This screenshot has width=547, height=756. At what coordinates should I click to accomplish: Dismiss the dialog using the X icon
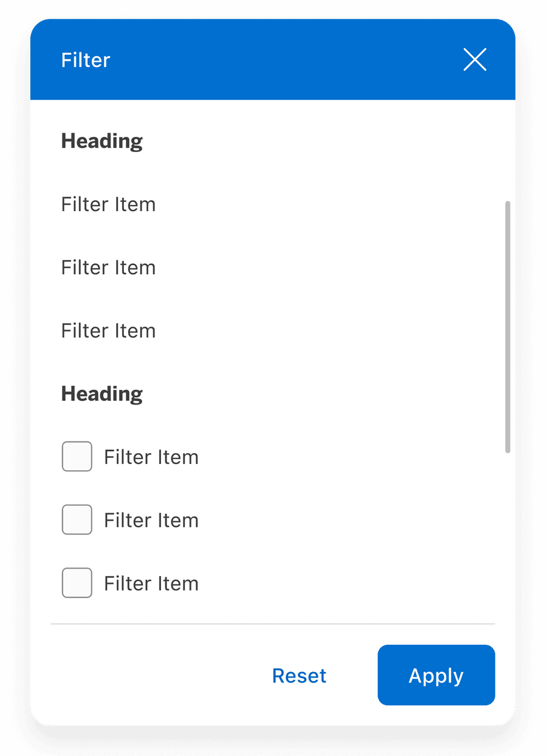click(475, 60)
